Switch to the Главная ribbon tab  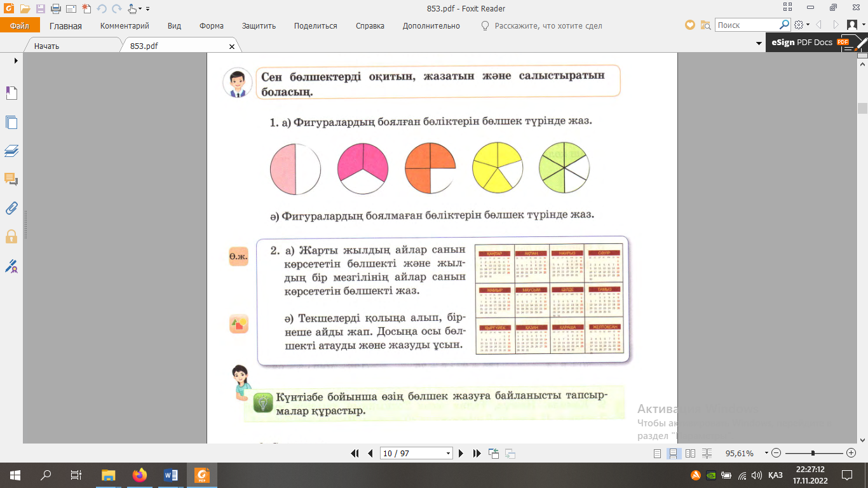click(66, 26)
